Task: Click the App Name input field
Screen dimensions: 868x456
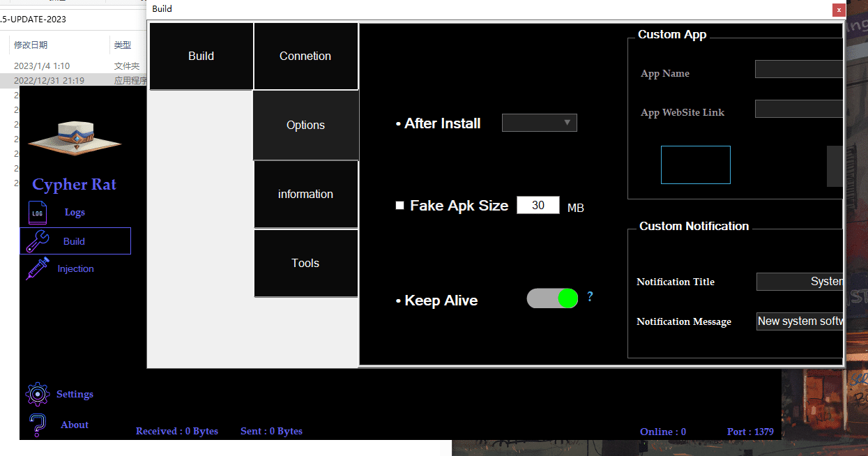Action: point(799,69)
